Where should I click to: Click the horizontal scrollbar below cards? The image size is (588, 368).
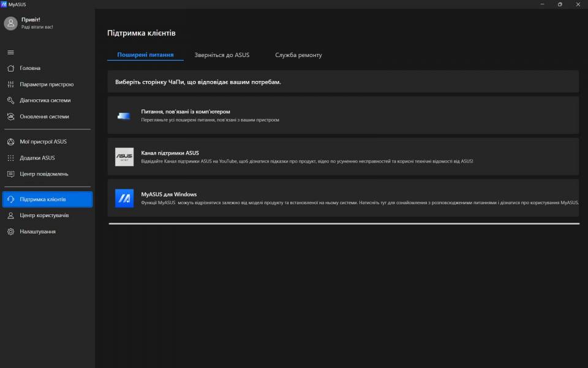click(x=344, y=223)
